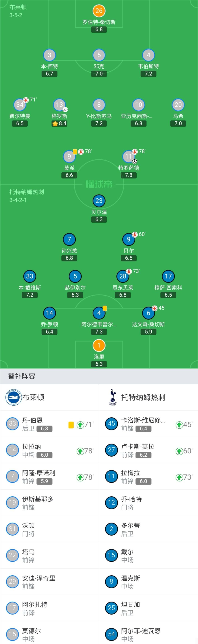The width and height of the screenshot is (198, 644).
Task: Tap 卡洛斯-维尼修 substituted-on arrow at 45'
Action: [x=179, y=425]
